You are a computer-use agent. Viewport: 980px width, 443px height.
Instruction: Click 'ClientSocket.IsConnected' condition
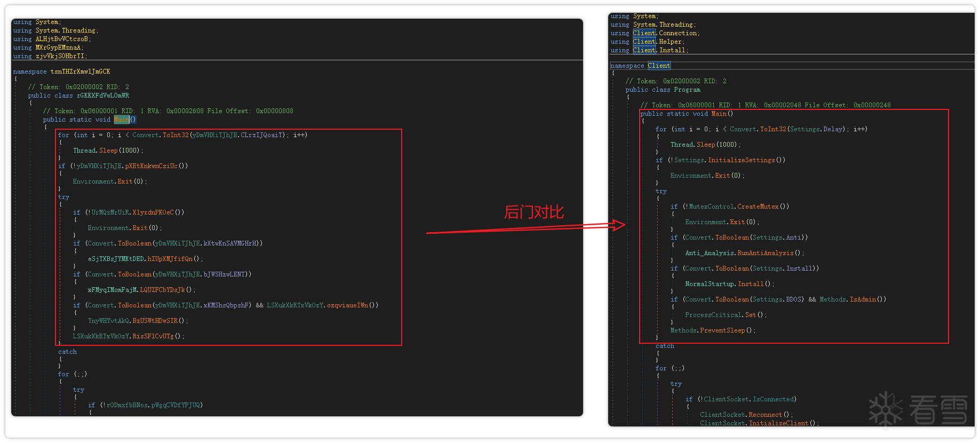749,399
